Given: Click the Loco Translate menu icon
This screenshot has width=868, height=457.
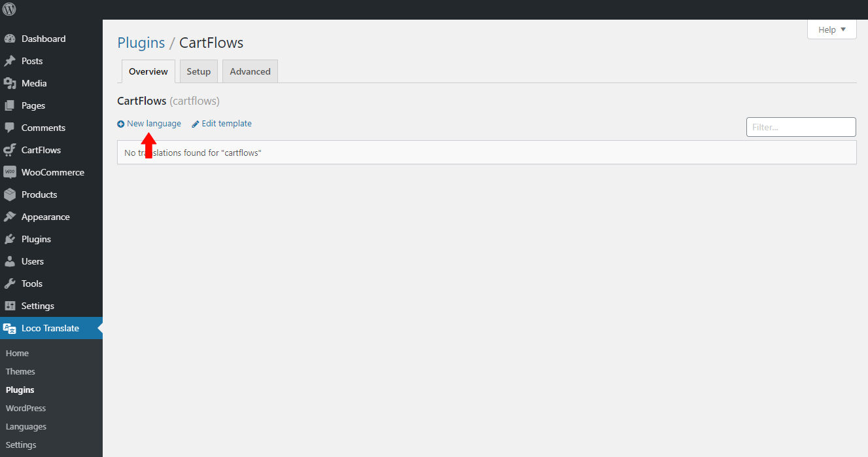Looking at the screenshot, I should (10, 328).
